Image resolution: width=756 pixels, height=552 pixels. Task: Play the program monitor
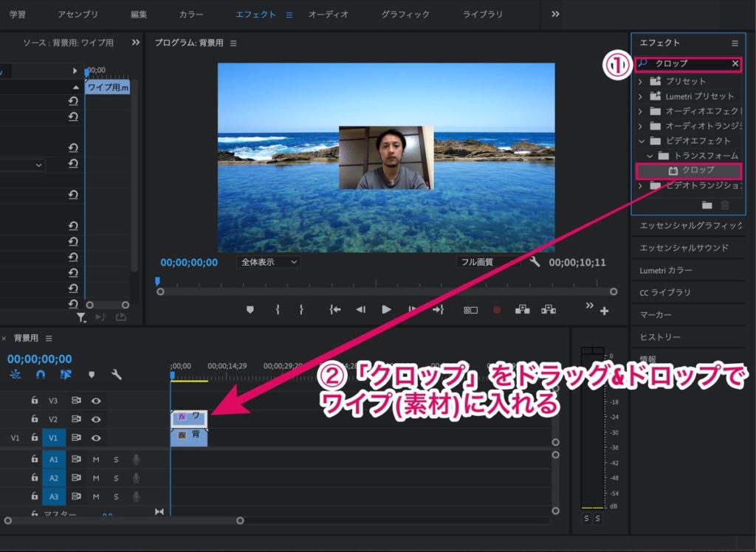point(386,310)
